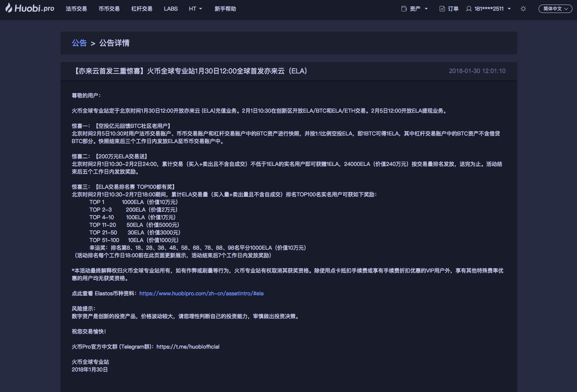Open the 法币交易 menu item
577x392 pixels.
click(76, 9)
